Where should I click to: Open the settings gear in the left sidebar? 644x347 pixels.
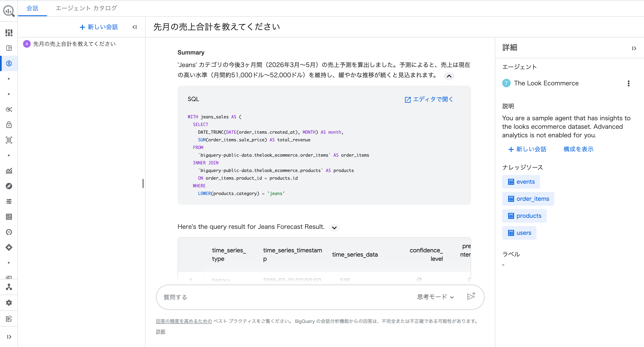[x=9, y=303]
